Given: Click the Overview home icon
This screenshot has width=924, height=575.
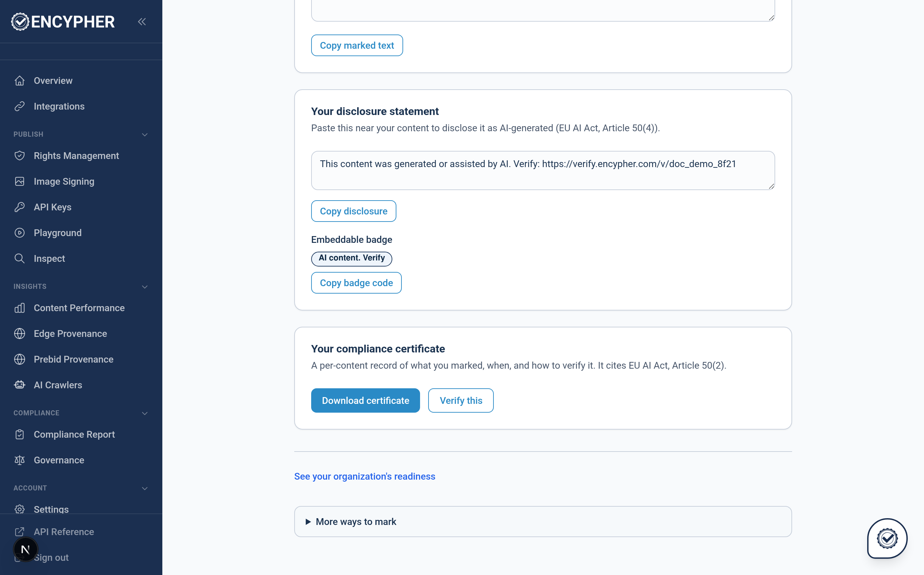Looking at the screenshot, I should click(20, 80).
